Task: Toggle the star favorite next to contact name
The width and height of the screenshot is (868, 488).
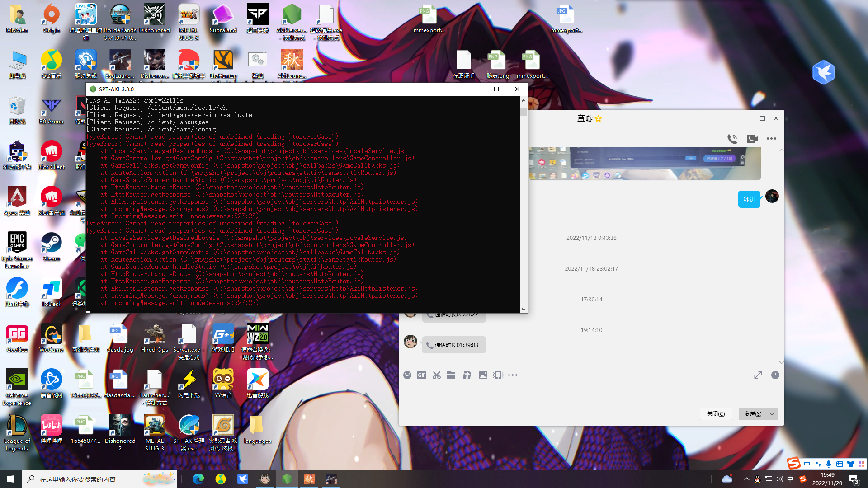Action: [599, 119]
